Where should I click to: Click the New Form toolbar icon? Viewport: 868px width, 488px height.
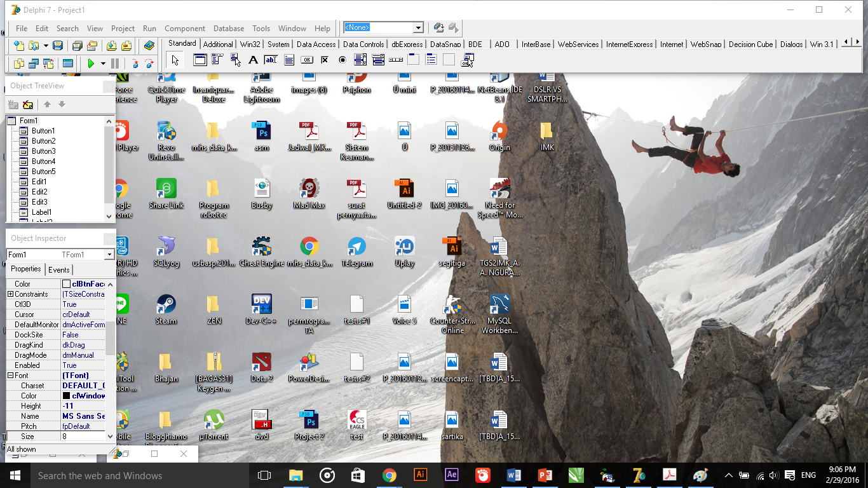(x=67, y=64)
